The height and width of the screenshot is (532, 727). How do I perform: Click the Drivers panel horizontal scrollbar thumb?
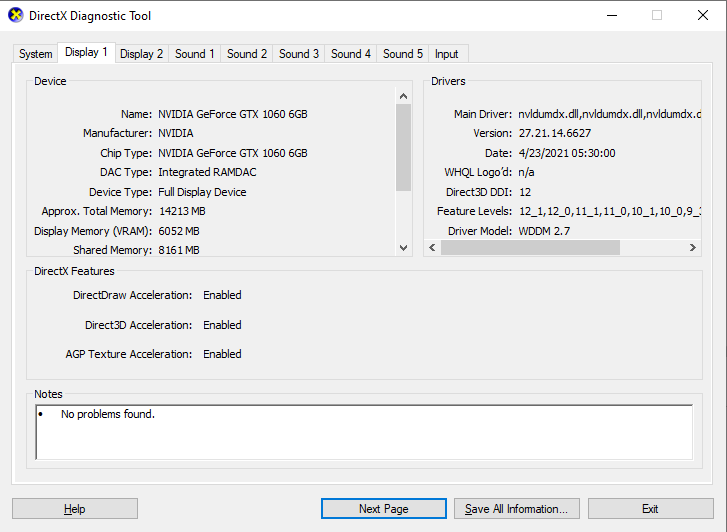[530, 248]
